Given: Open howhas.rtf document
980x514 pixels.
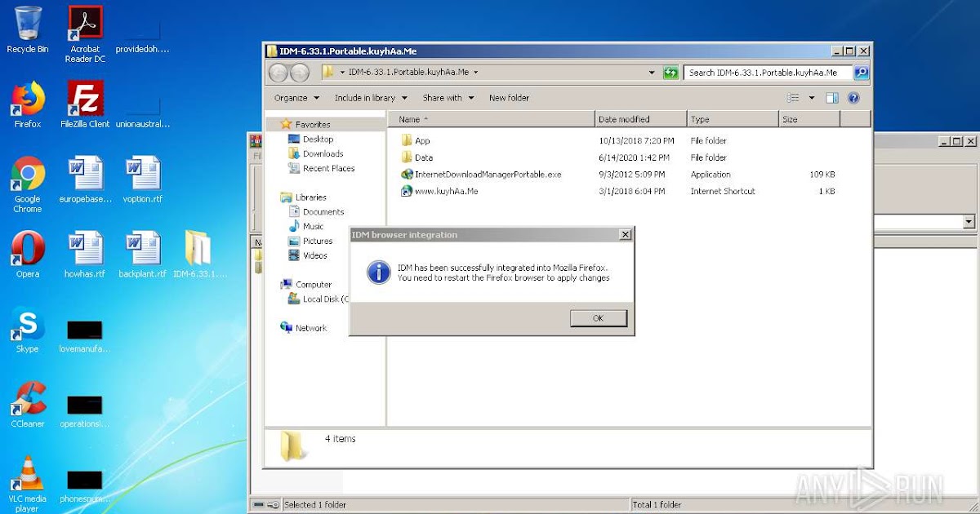Looking at the screenshot, I should [85, 255].
